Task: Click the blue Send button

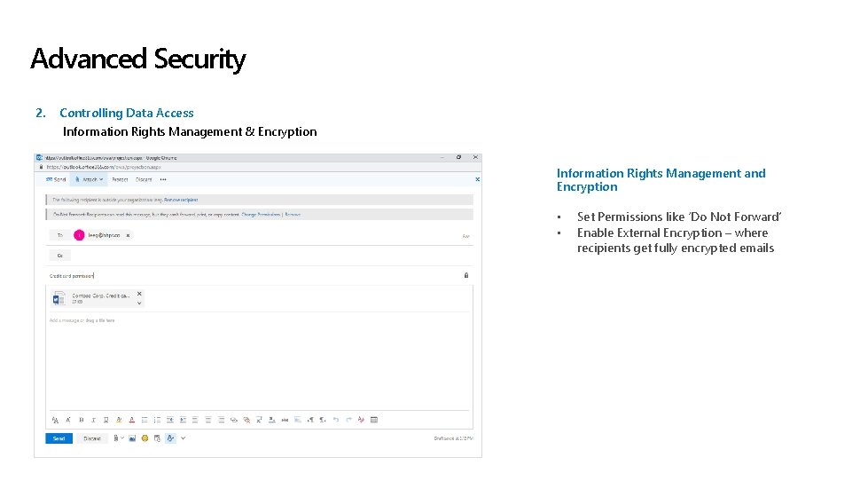Action: click(59, 438)
